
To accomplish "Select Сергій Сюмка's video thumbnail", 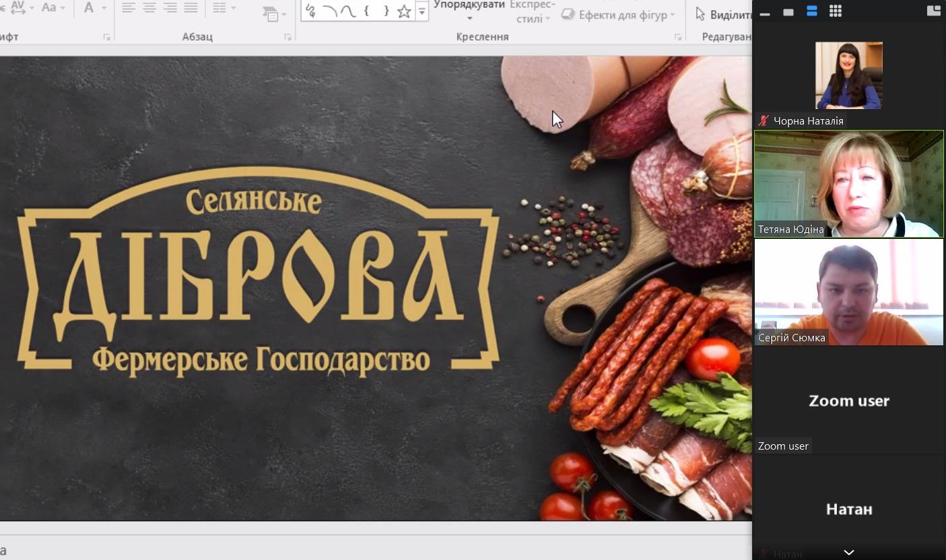I will pos(848,292).
